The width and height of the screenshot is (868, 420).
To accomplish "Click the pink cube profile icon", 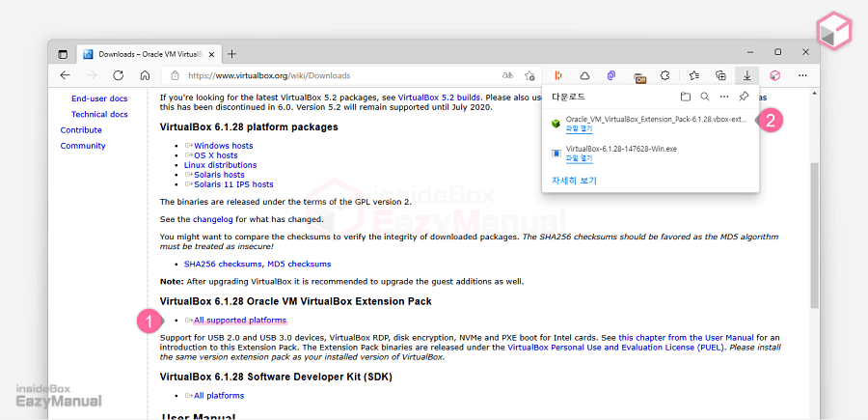I will pyautogui.click(x=775, y=75).
